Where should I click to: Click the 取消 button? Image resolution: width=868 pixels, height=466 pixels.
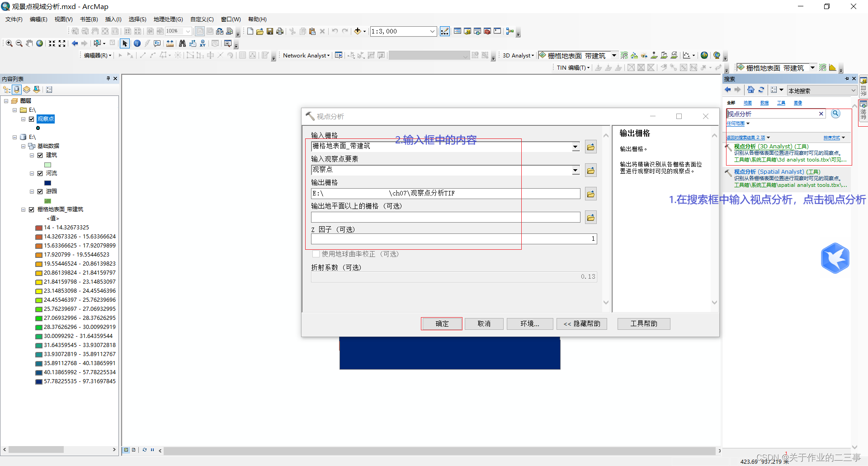484,324
